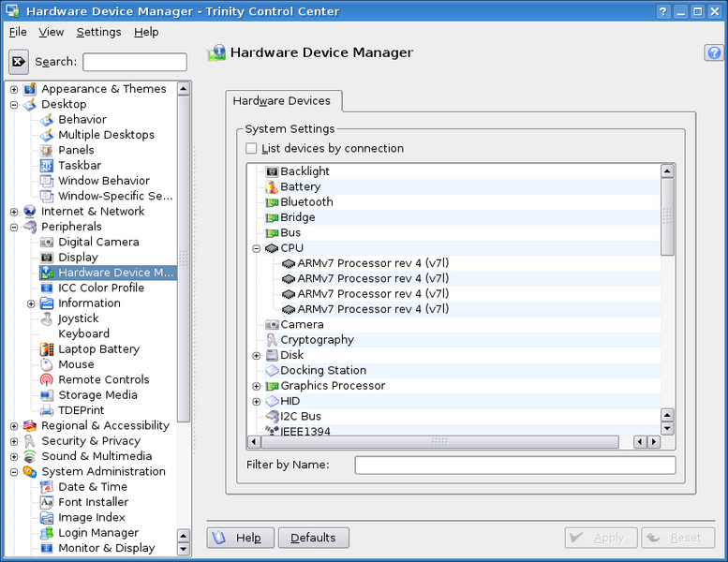Click the sidebar scroll up arrow
Viewport: 728px width, 562px height.
pyautogui.click(x=184, y=89)
